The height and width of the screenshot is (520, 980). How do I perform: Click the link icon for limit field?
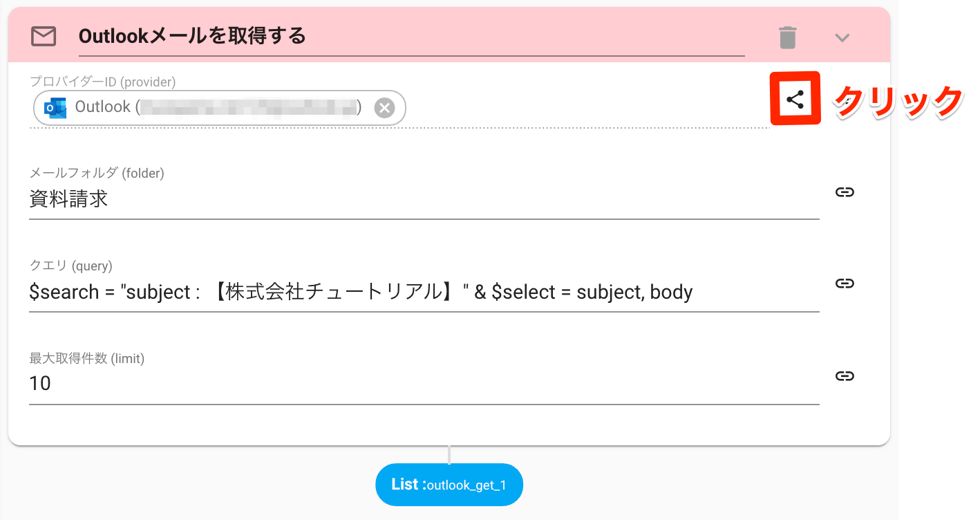(844, 375)
